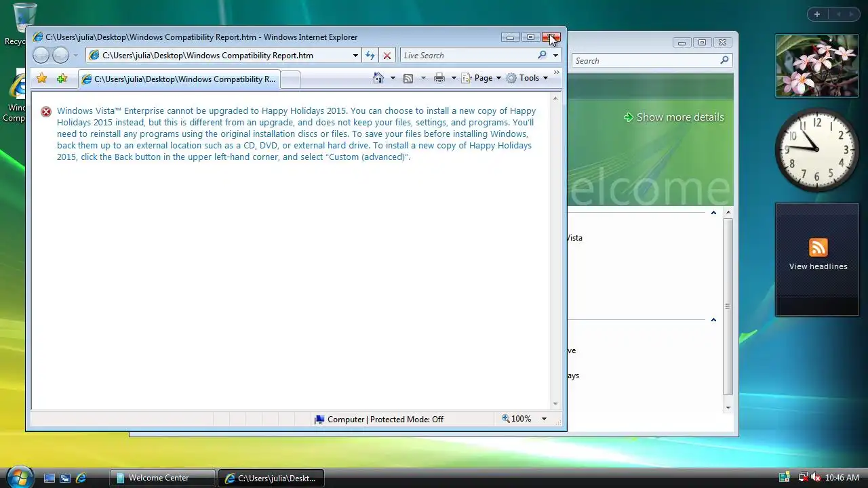Click Welcome Center scrollbar down arrow
Viewport: 868px width, 488px height.
728,407
